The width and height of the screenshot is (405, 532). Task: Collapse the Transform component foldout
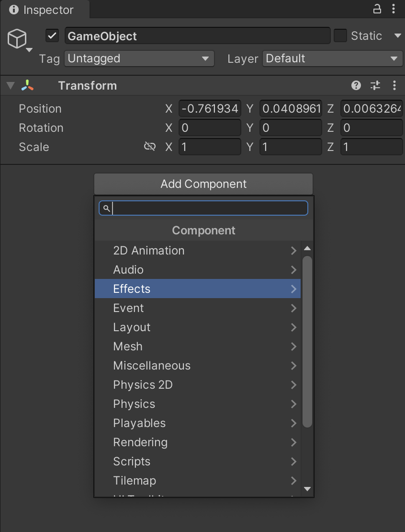(x=10, y=86)
